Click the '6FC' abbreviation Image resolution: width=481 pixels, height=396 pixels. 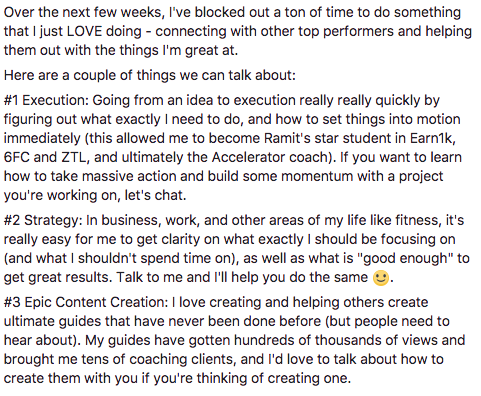pos(16,157)
